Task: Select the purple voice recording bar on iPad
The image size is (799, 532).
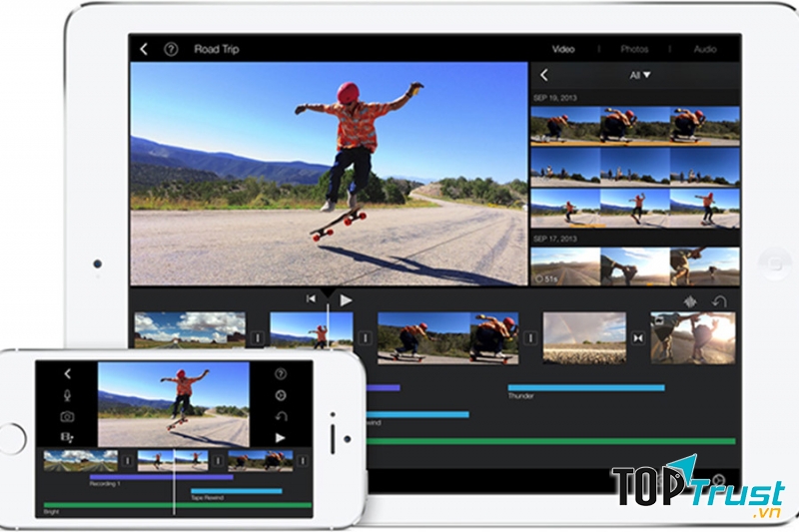Action: (x=384, y=388)
